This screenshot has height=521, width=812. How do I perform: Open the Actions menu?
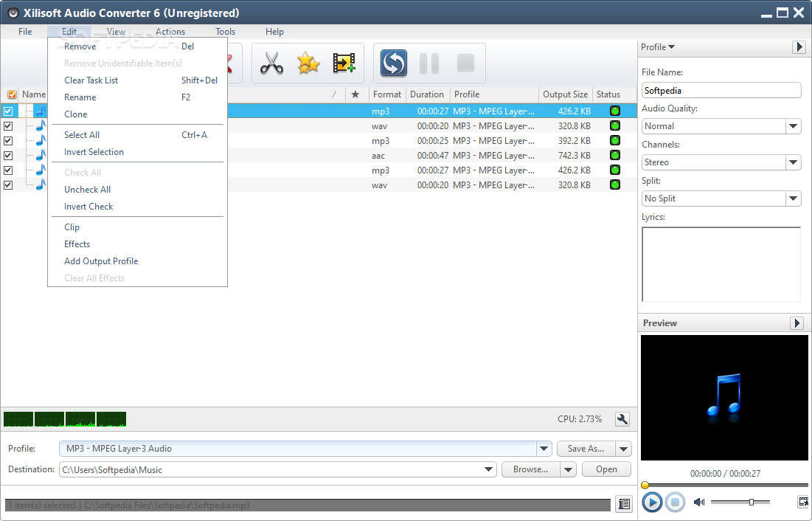coord(170,32)
